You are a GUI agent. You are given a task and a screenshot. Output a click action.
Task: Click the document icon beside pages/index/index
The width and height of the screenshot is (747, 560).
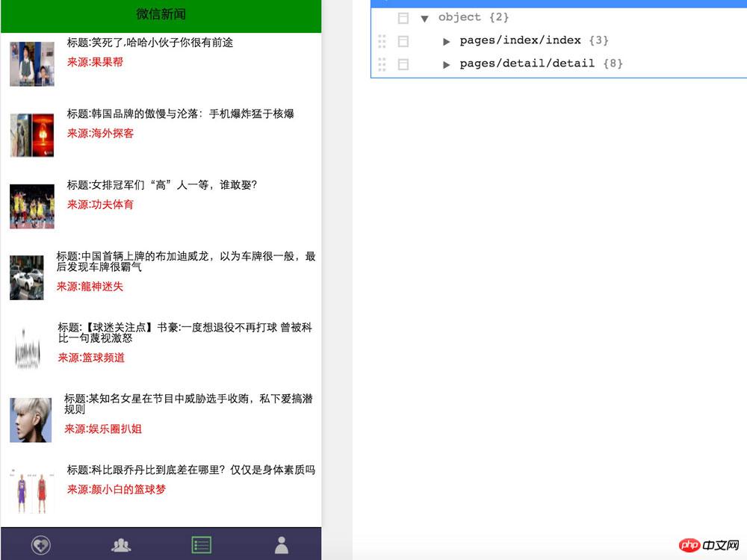(x=403, y=40)
